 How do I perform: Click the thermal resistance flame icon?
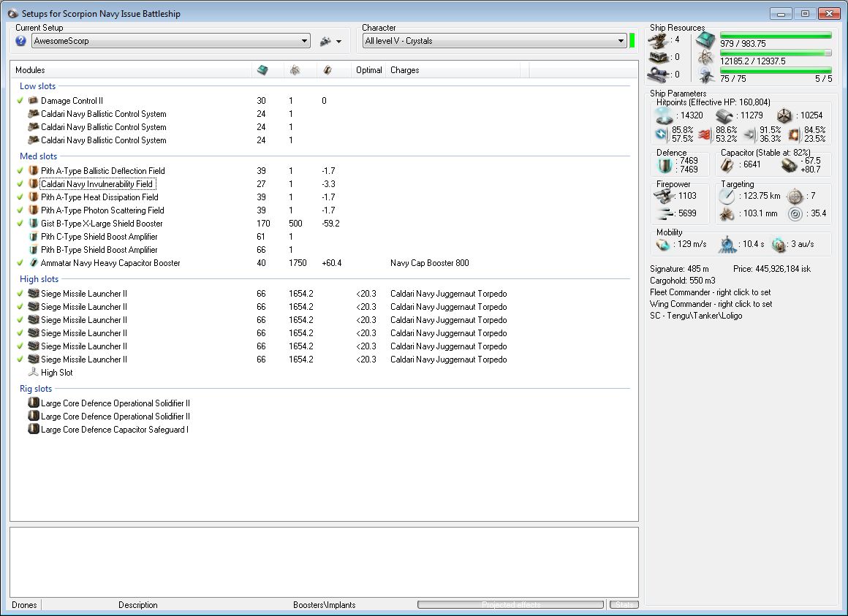705,134
